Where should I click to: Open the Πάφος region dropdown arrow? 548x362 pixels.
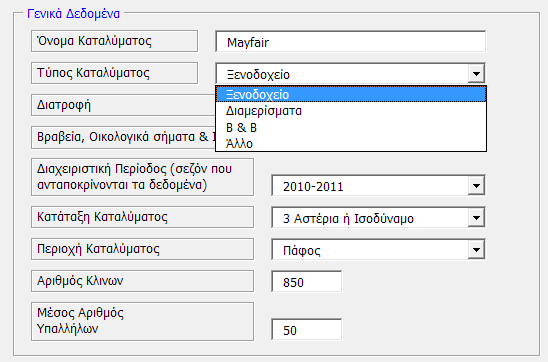point(476,249)
